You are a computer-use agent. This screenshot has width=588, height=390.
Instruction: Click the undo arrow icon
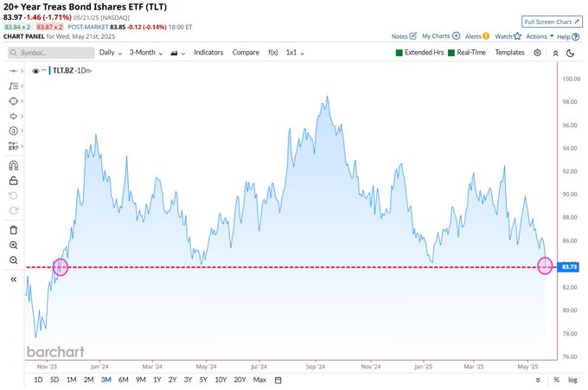[x=14, y=195]
